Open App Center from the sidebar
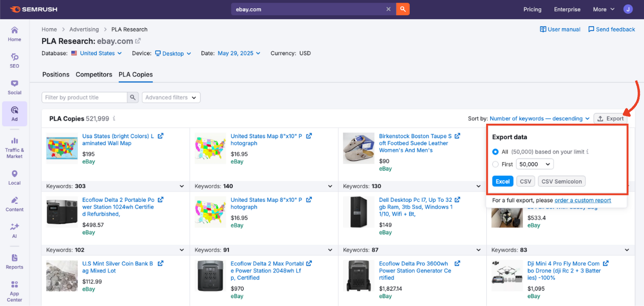Screen dimensions: 644x306 click(14, 291)
